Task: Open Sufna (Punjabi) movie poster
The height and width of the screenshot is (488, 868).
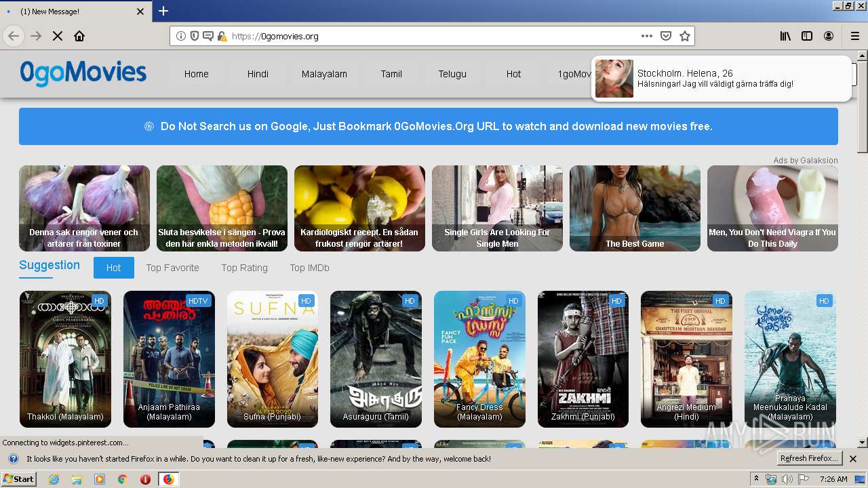Action: click(273, 359)
